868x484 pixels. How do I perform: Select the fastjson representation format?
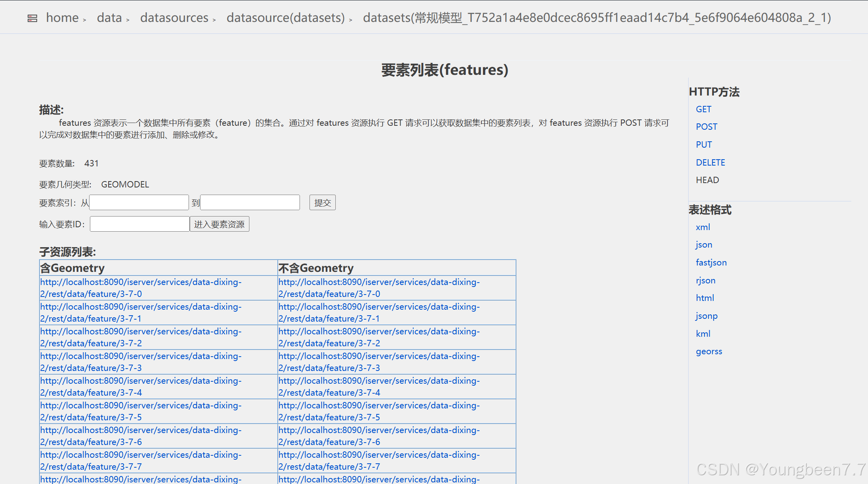click(711, 262)
